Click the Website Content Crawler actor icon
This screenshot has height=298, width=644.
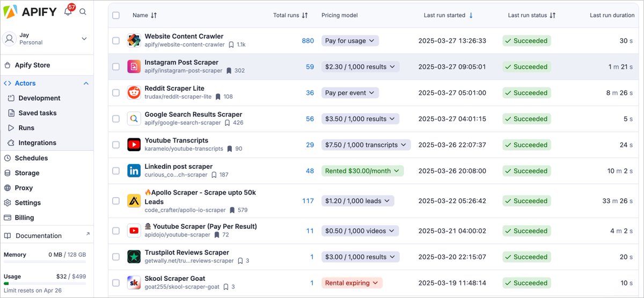click(134, 41)
